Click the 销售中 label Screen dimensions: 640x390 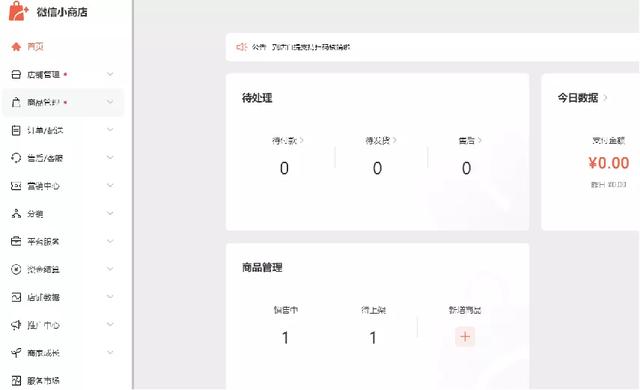[286, 310]
